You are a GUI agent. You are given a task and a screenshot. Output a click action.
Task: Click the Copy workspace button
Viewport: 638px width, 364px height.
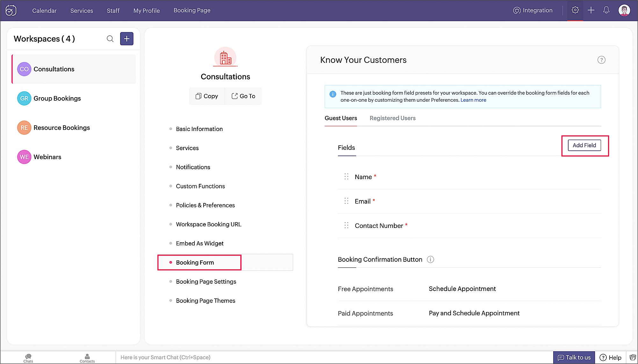pos(207,96)
